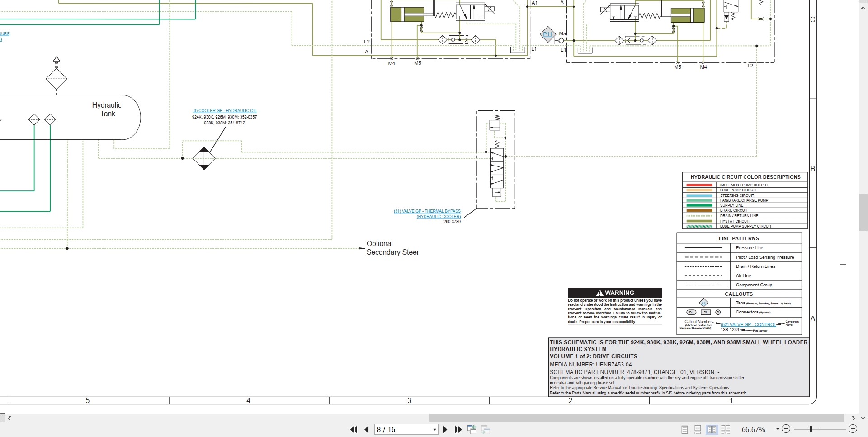The image size is (868, 437).
Task: Click the BRAKE CIRCUIT legend row
Action: click(x=745, y=210)
